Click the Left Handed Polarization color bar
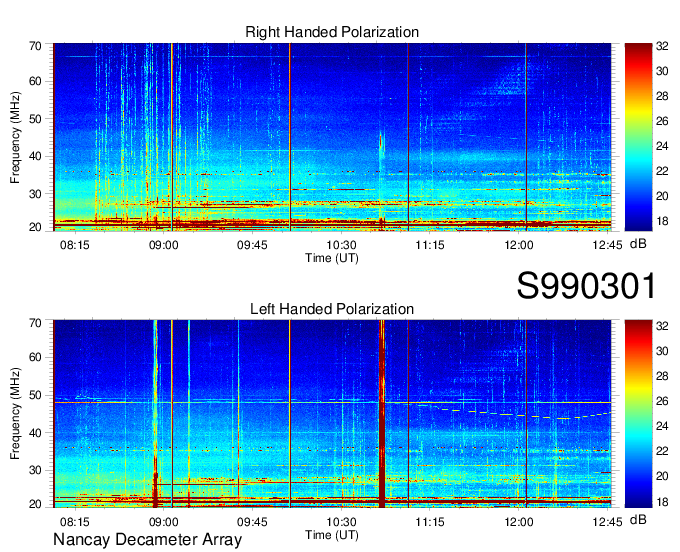 pyautogui.click(x=638, y=414)
